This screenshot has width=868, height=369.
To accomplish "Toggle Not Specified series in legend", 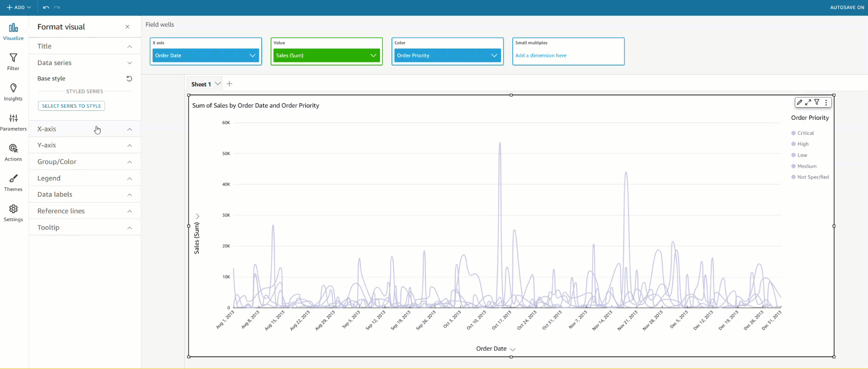I will pos(813,177).
